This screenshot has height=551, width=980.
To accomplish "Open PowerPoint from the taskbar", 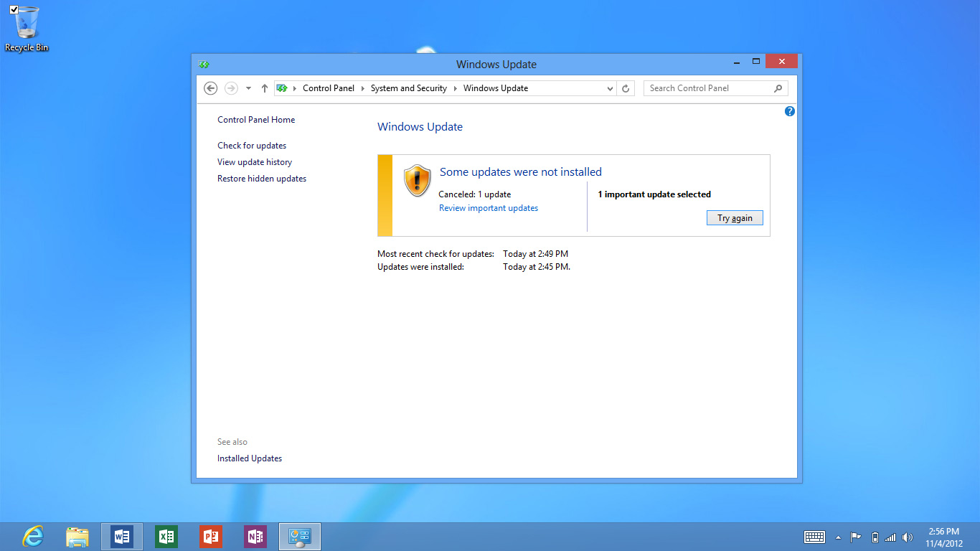I will coord(211,537).
